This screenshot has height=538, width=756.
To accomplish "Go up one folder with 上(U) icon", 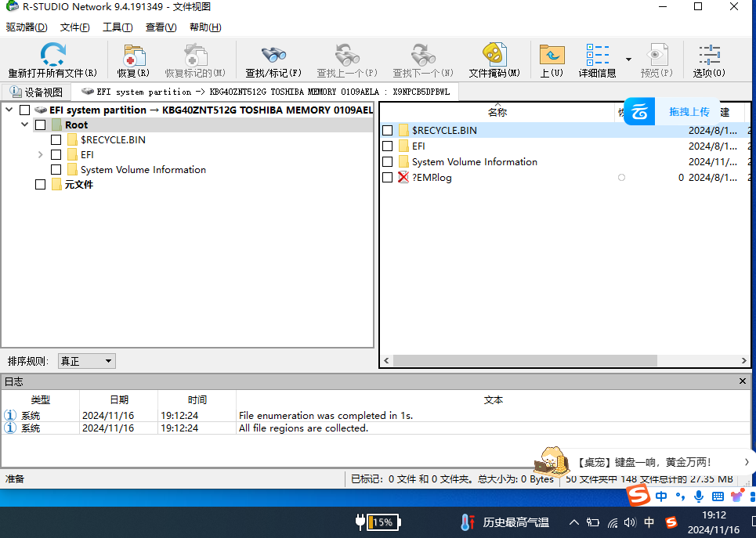I will pyautogui.click(x=552, y=55).
